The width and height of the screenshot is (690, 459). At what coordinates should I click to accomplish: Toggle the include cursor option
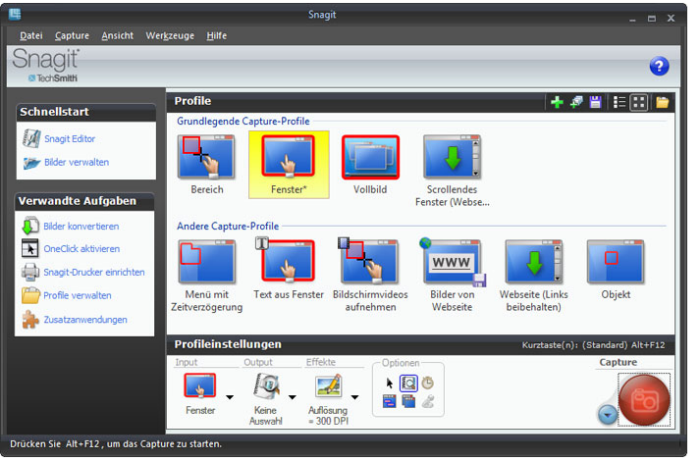(389, 383)
